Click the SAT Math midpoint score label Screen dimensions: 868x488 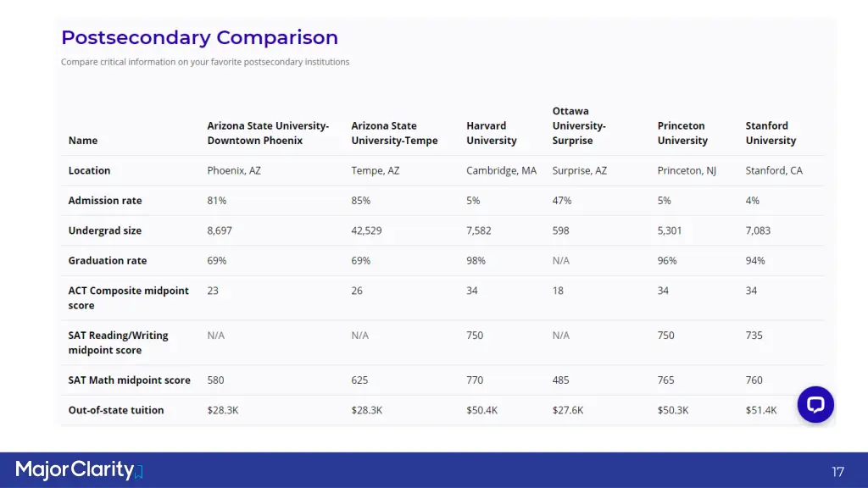[x=129, y=380]
